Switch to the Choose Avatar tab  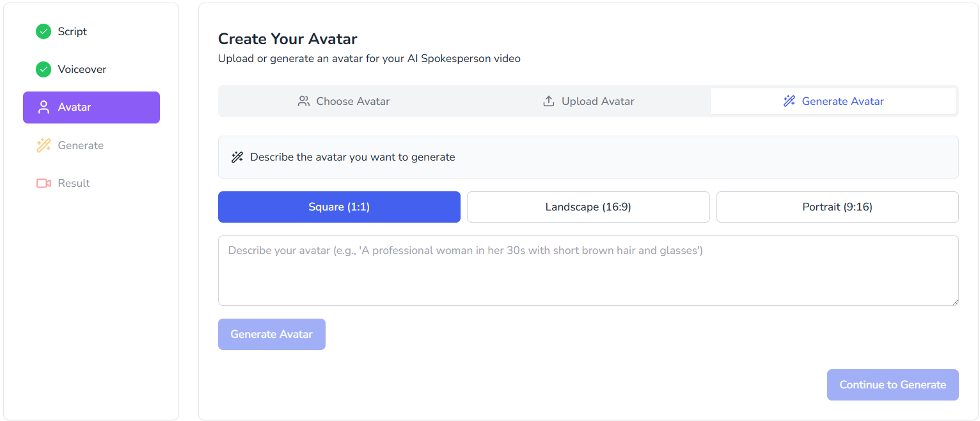(x=344, y=101)
